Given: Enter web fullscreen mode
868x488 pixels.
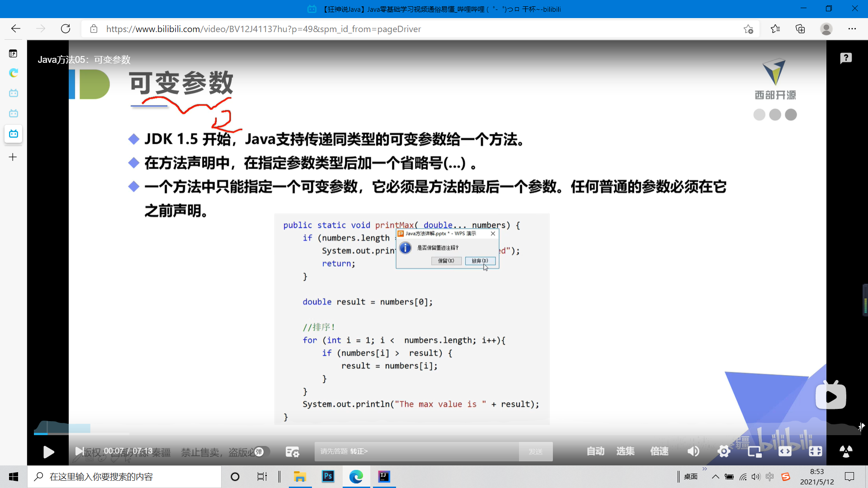Looking at the screenshot, I should coord(815,451).
